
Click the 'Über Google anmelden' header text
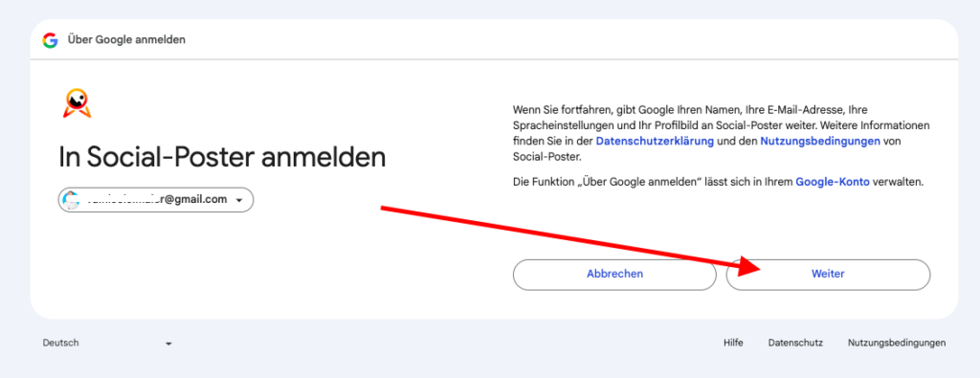(x=126, y=40)
